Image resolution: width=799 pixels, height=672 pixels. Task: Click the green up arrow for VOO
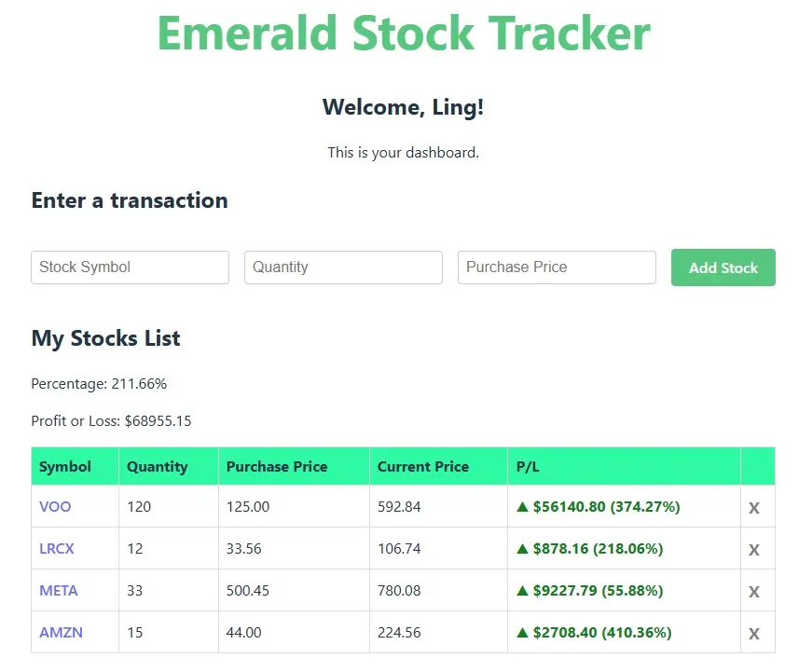pyautogui.click(x=522, y=507)
